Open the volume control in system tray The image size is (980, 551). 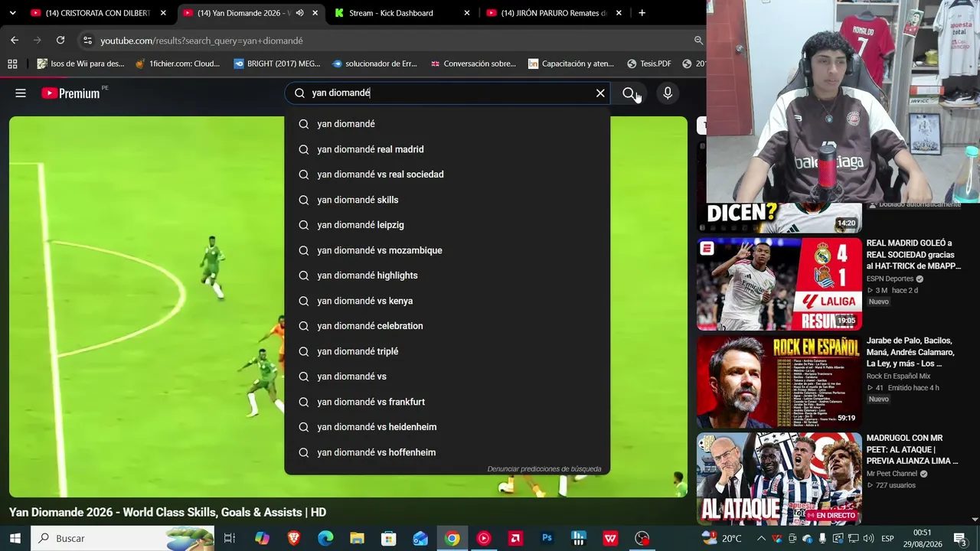coord(868,538)
